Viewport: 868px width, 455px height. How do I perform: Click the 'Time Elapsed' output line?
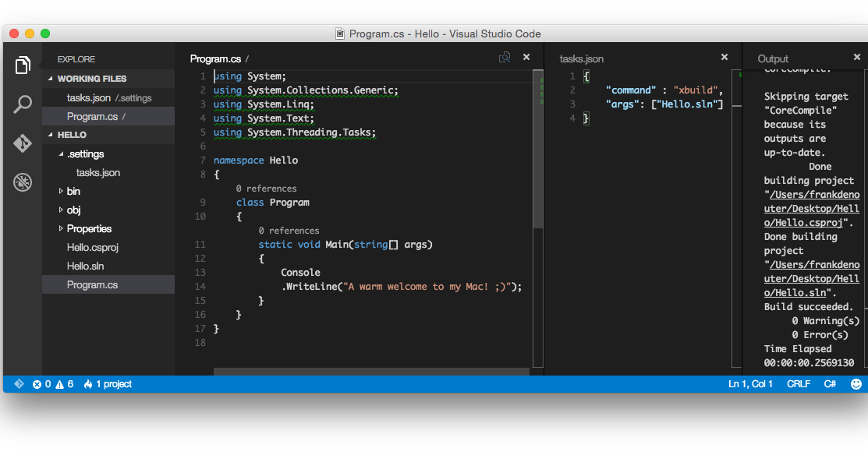click(797, 349)
